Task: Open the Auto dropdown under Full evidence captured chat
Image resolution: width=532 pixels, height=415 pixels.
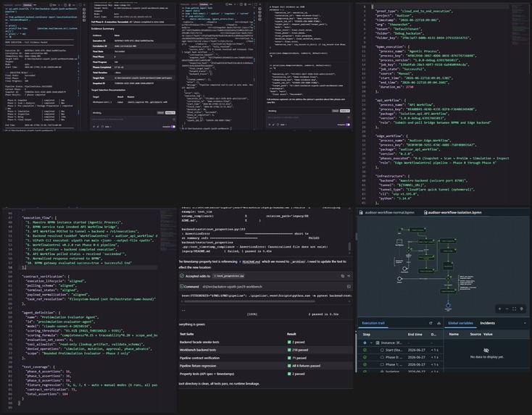Action: (283, 125)
